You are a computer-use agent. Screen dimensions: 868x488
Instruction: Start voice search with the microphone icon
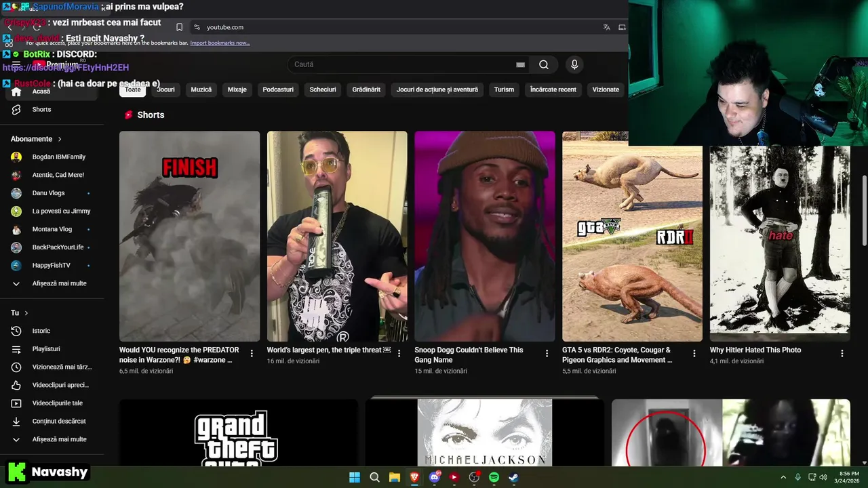tap(574, 64)
